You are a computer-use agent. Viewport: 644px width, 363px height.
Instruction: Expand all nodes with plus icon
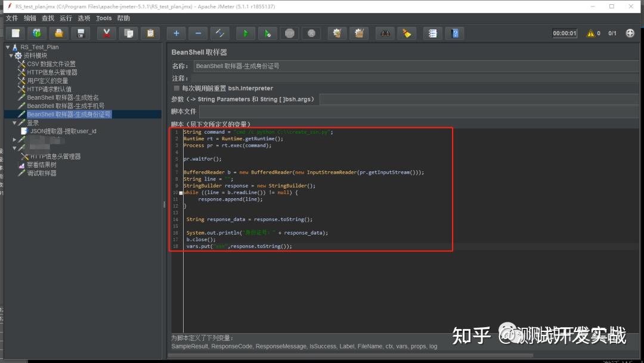coord(176,33)
